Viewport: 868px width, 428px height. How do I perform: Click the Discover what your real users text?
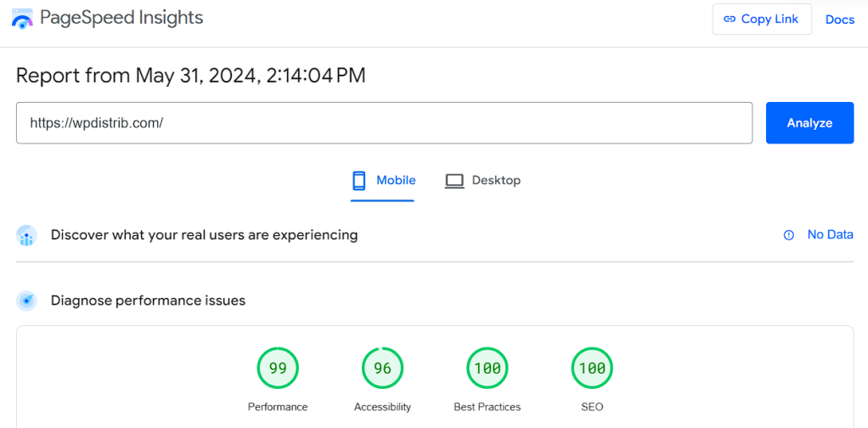[x=205, y=235]
